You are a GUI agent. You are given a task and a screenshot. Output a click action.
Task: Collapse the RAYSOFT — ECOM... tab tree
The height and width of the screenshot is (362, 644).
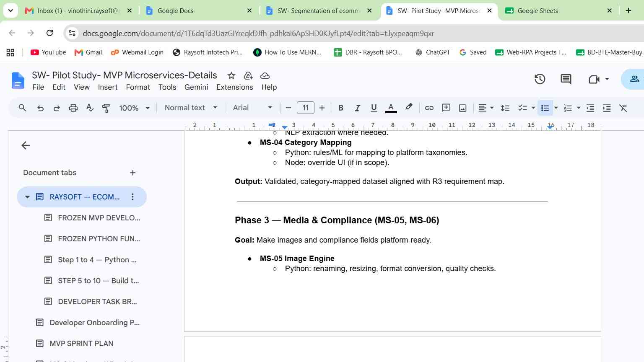pos(27,197)
